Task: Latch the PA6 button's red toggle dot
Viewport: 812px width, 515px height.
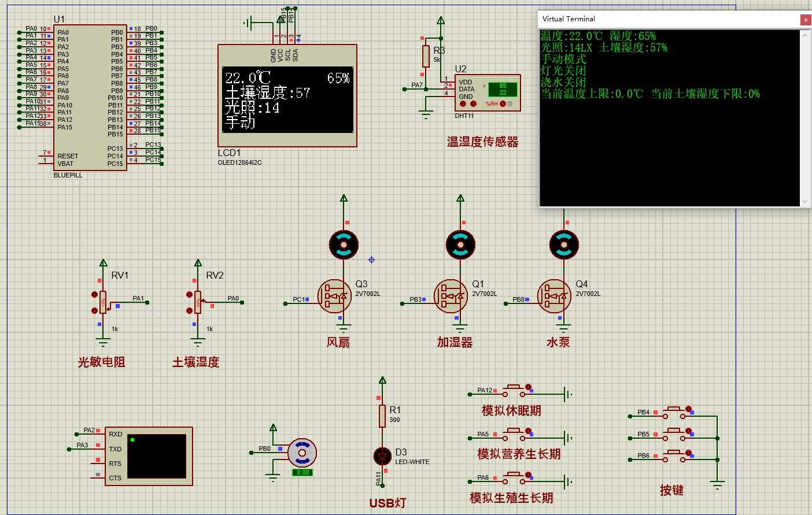Action: 528,474
